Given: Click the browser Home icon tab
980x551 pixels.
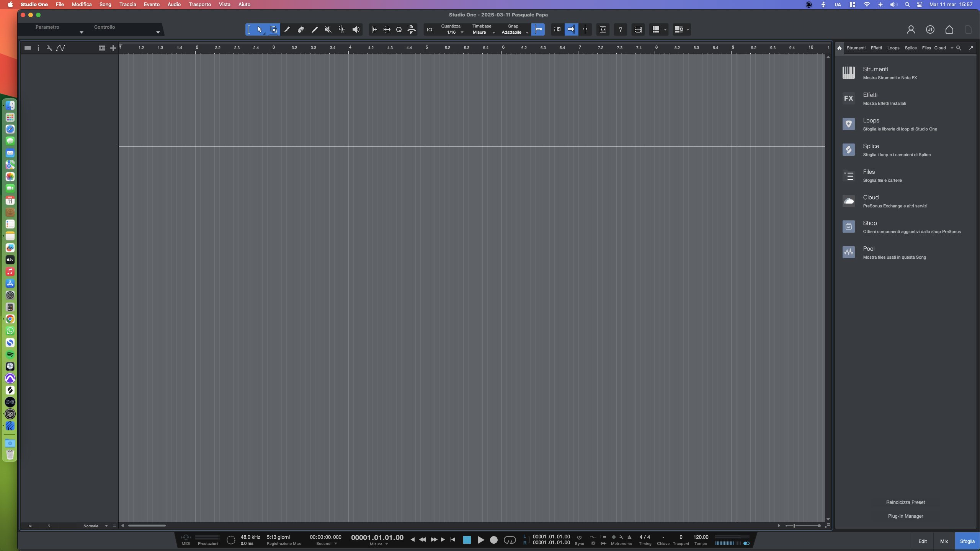Looking at the screenshot, I should point(840,48).
